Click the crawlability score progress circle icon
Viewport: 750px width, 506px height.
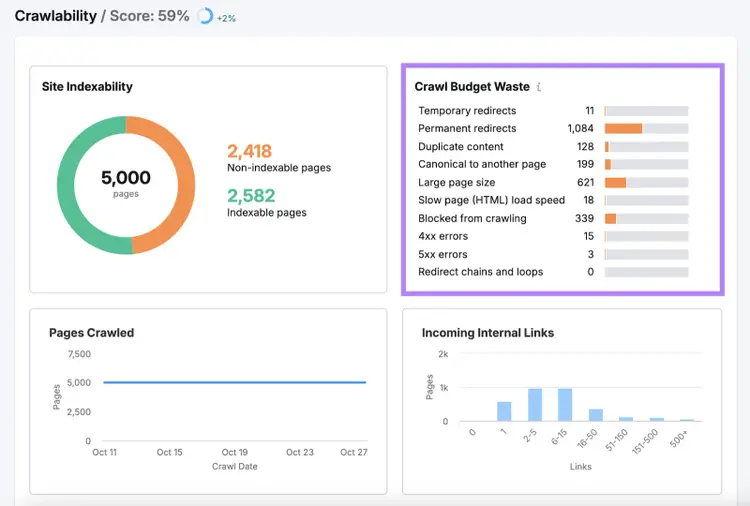pyautogui.click(x=205, y=16)
